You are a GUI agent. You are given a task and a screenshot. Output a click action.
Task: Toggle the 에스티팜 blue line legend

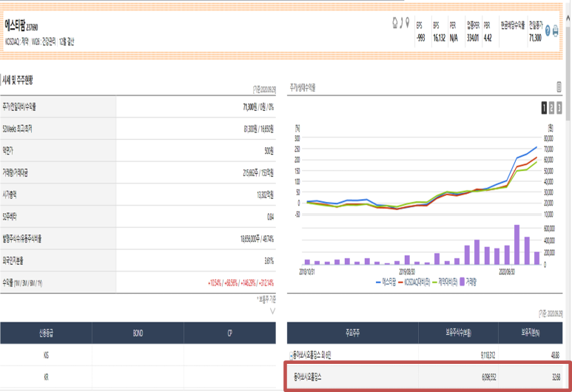[386, 283]
